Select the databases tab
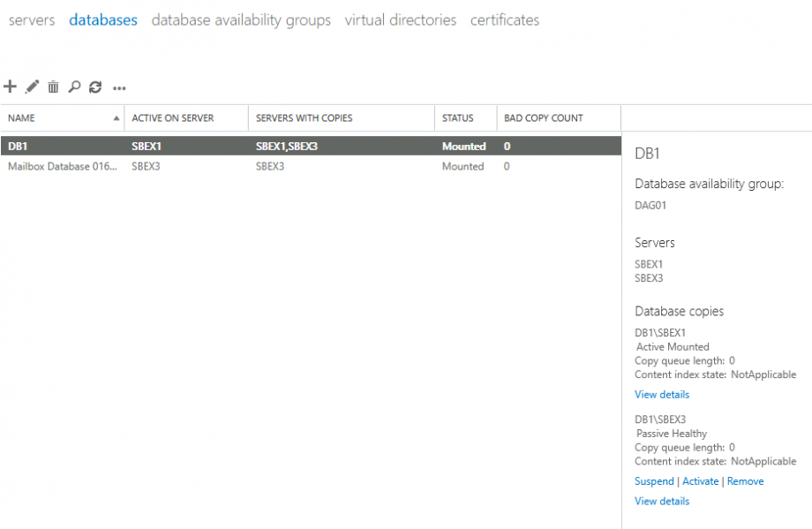Viewport: 812px width, 529px height. tap(102, 19)
